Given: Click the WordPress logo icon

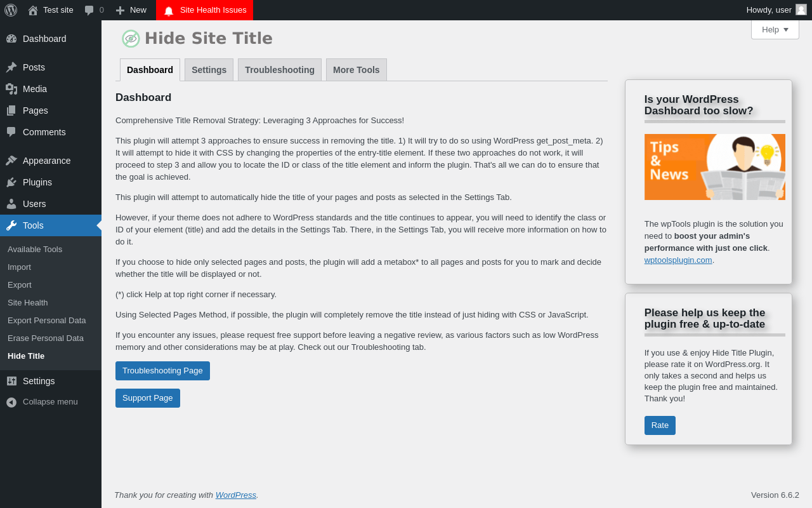Looking at the screenshot, I should pos(11,10).
